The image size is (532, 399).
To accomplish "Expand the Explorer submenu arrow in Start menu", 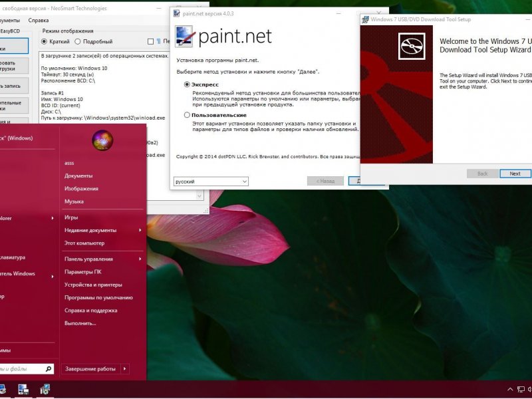I will click(x=53, y=218).
